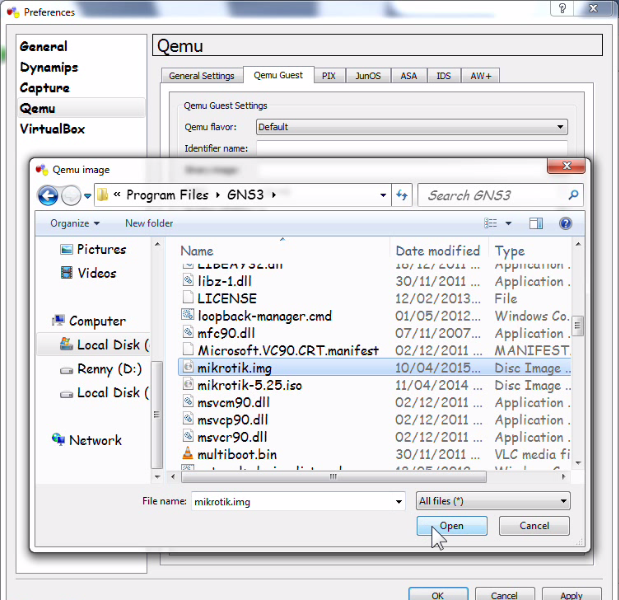Sort by Date modified column

pos(438,251)
